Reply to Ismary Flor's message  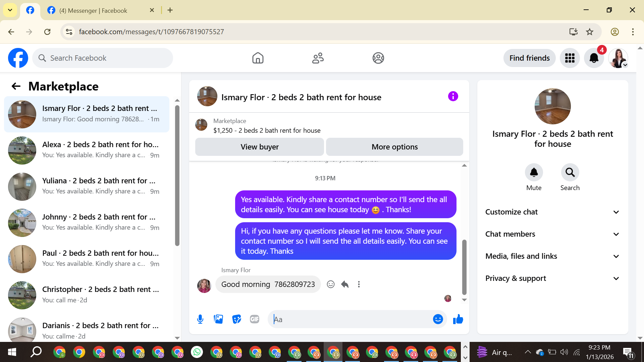tap(345, 284)
